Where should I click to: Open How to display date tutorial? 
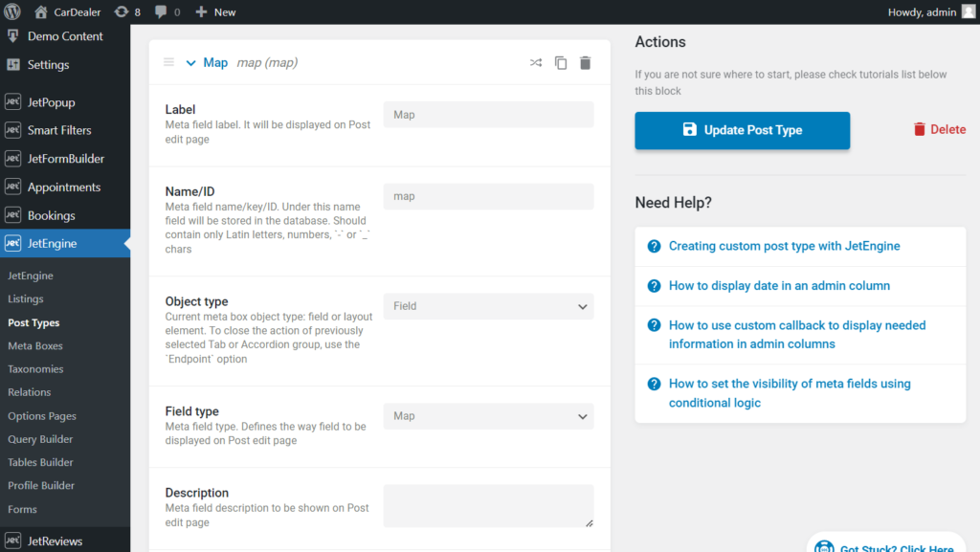pos(779,286)
